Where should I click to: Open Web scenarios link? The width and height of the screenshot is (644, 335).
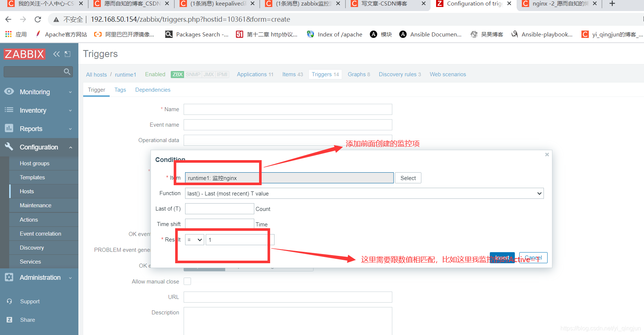448,74
